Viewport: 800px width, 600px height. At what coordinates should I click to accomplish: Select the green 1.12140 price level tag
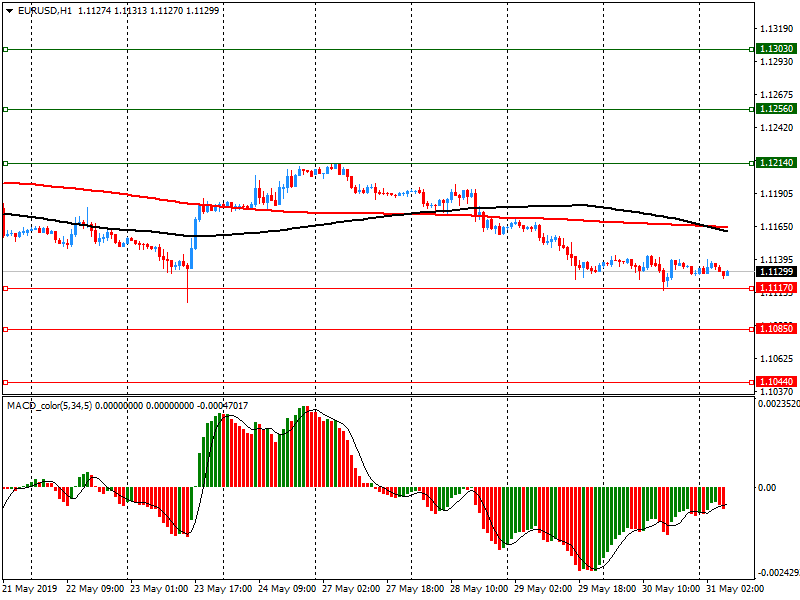point(776,162)
